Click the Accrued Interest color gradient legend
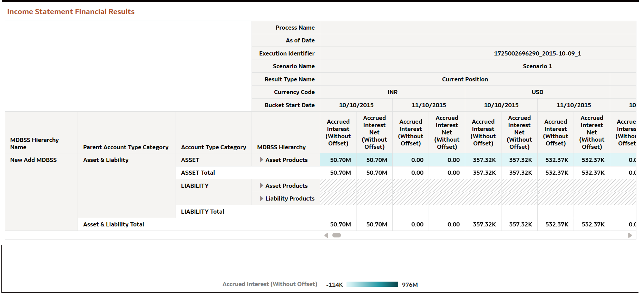 pyautogui.click(x=372, y=284)
